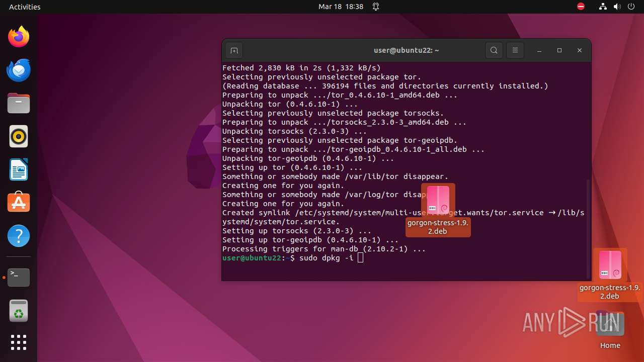
Task: Open the power menu icon
Action: (631, 7)
